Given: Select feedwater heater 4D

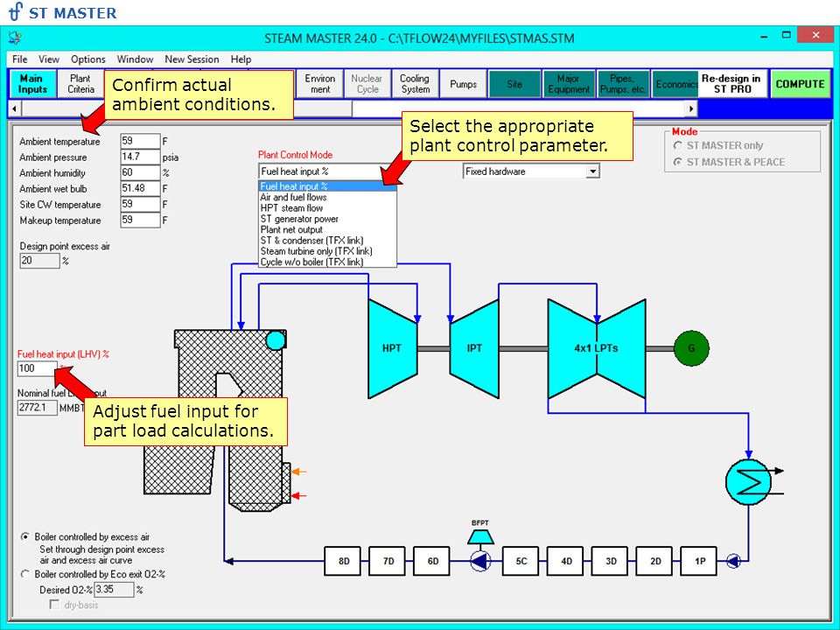Looking at the screenshot, I should click(566, 562).
